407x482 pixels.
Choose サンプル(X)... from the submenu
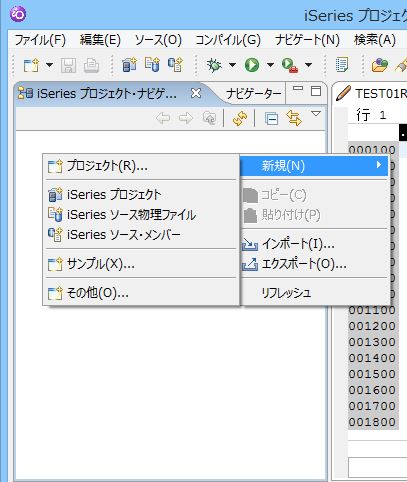(x=141, y=264)
